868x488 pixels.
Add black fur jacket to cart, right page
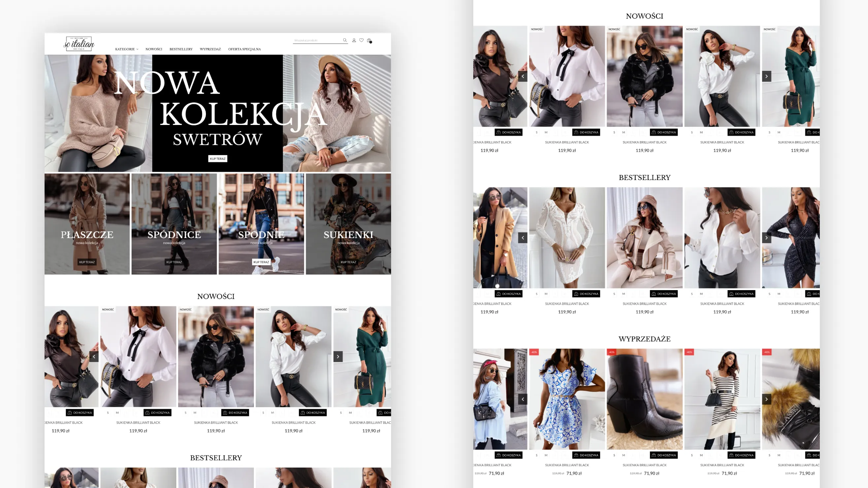point(663,132)
